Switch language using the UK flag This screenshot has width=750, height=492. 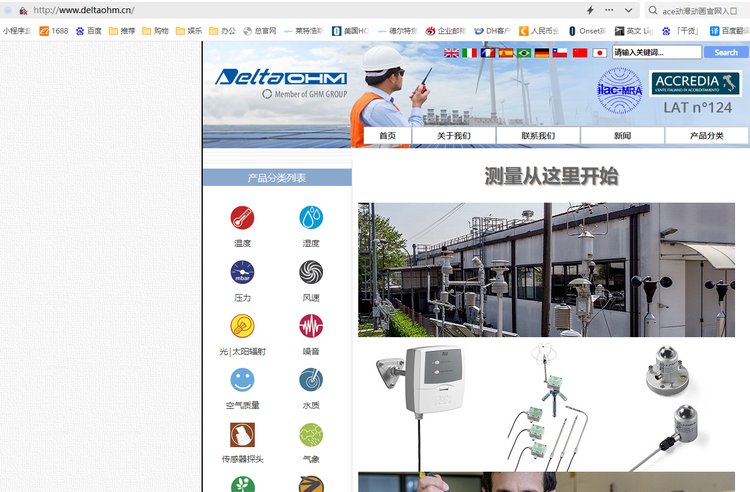point(451,53)
